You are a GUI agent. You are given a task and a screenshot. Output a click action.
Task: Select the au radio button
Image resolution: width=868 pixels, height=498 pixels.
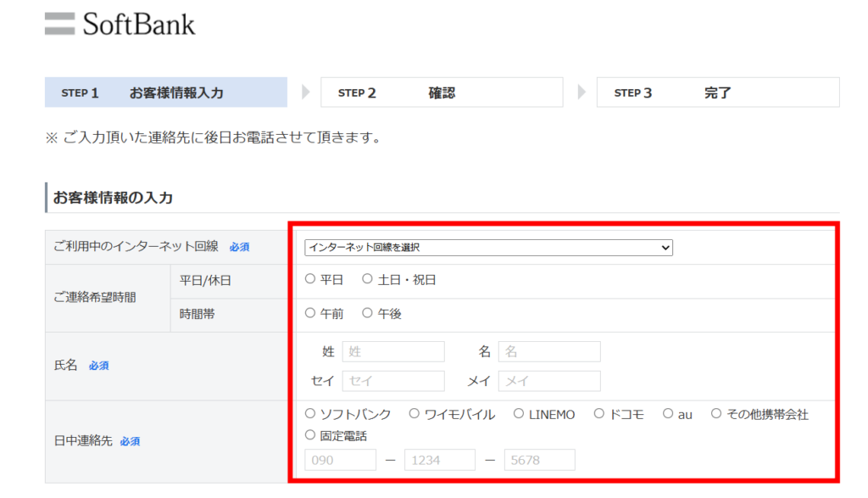pyautogui.click(x=668, y=413)
